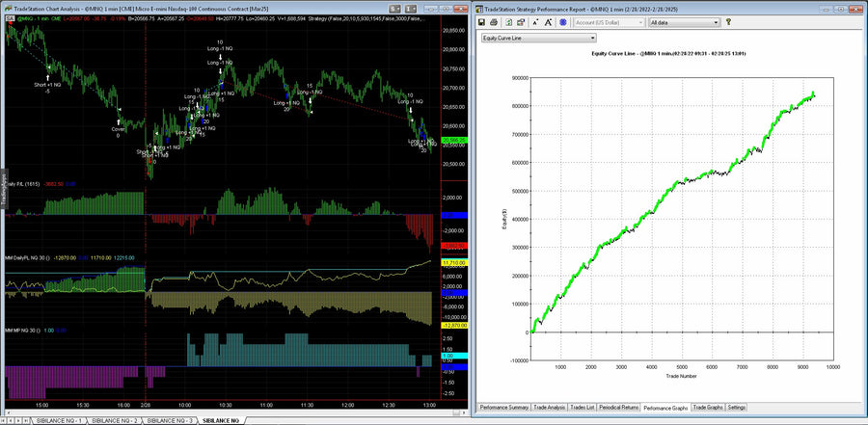868x425 pixels.
Task: Open the All data range dropdown
Action: point(684,22)
